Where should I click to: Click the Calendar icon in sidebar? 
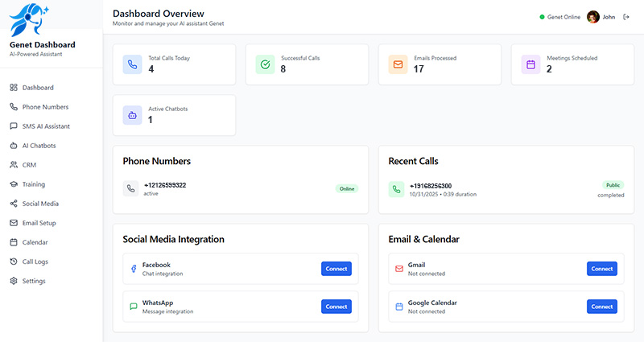pyautogui.click(x=14, y=242)
